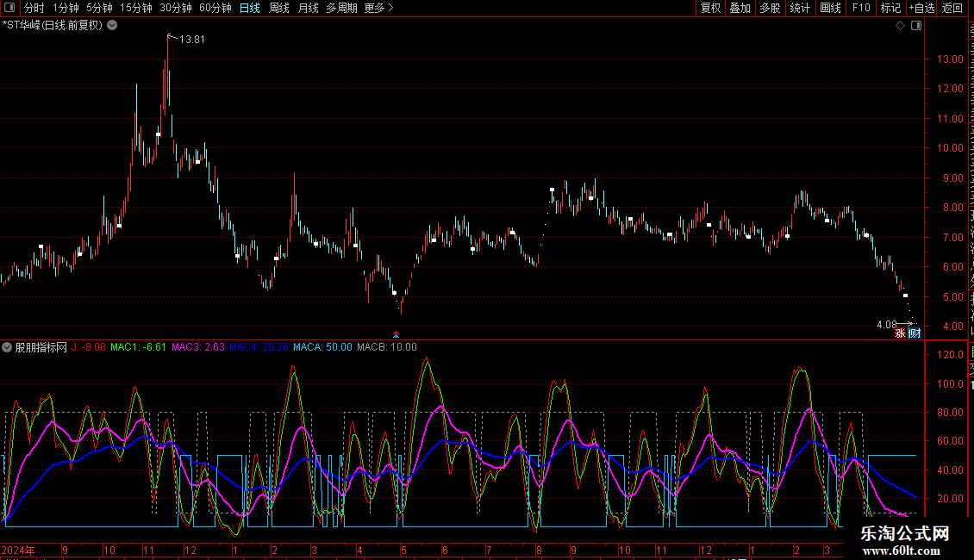Click the 叠加 overlay button
This screenshot has width=974, height=560.
click(740, 8)
